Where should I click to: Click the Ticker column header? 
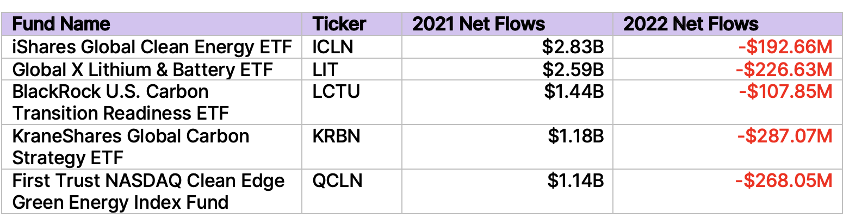tap(339, 24)
